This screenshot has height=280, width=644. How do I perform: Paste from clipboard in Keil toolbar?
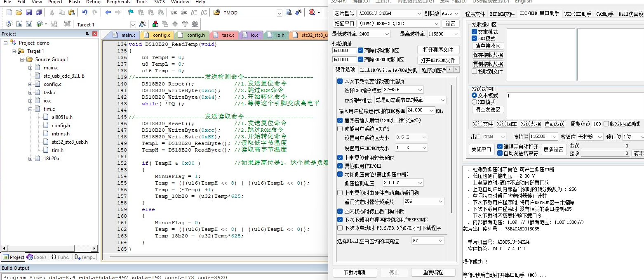(x=72, y=12)
